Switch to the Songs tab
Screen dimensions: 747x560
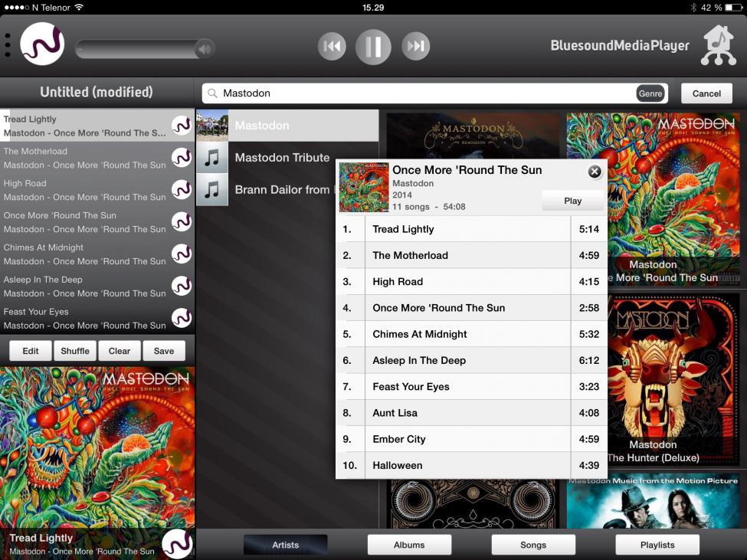tap(533, 545)
